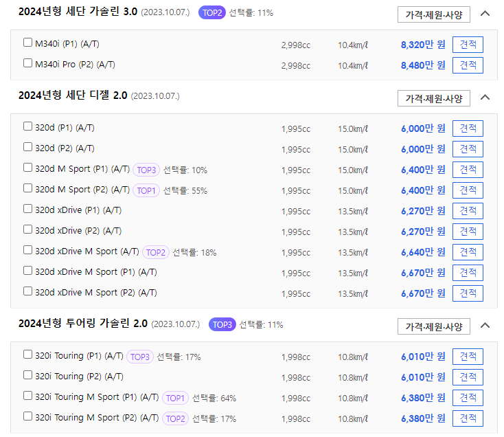Viewport: 504px width, 437px height.
Task: Collapse the 세단 디젤 2.0 section chevron
Action: 485,98
